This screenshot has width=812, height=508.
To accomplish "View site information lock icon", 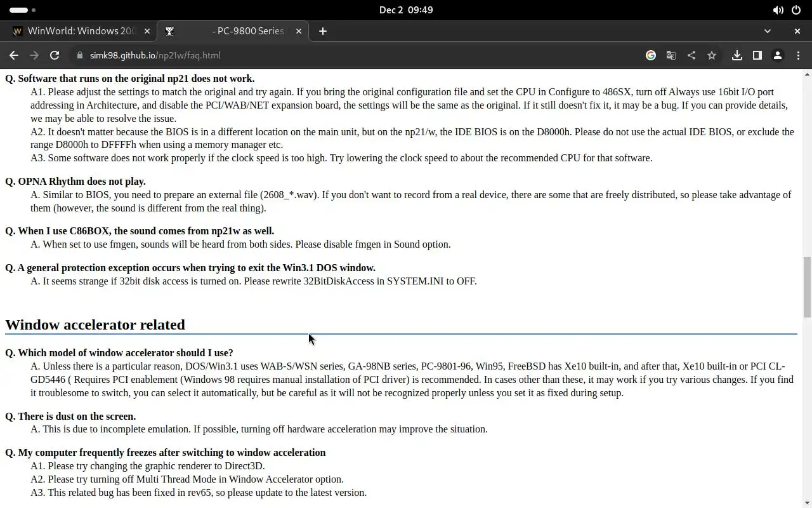I will click(x=80, y=55).
